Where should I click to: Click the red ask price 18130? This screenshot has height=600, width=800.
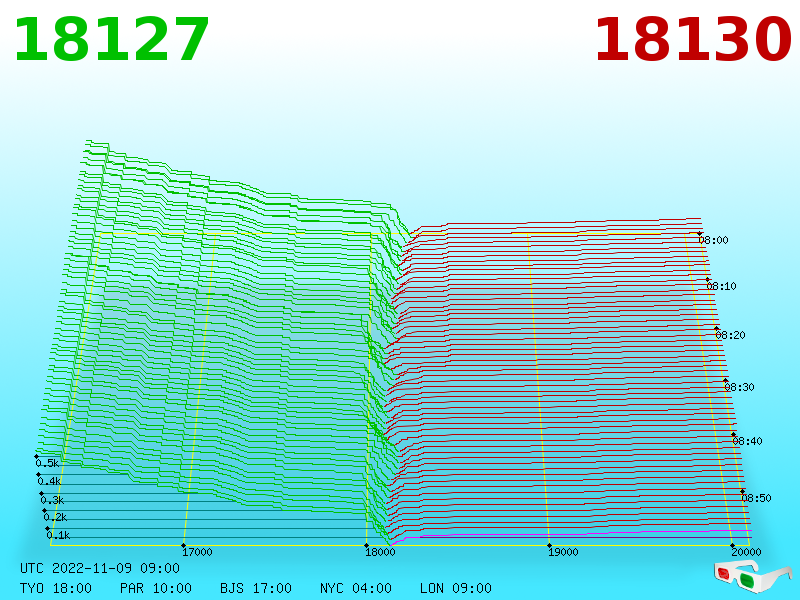[x=693, y=39]
